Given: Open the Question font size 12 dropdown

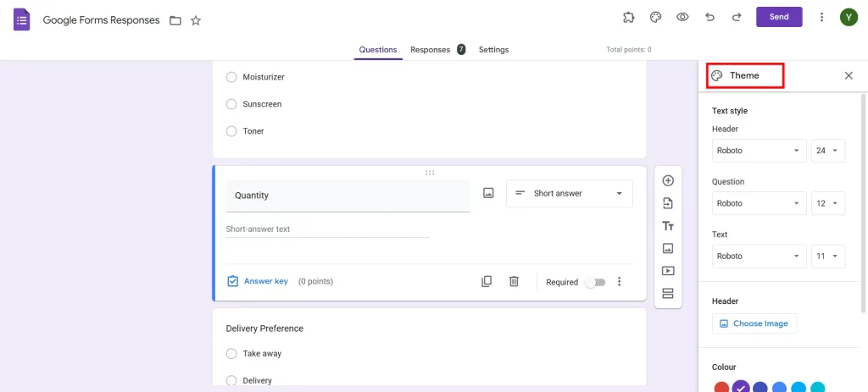Looking at the screenshot, I should 828,203.
